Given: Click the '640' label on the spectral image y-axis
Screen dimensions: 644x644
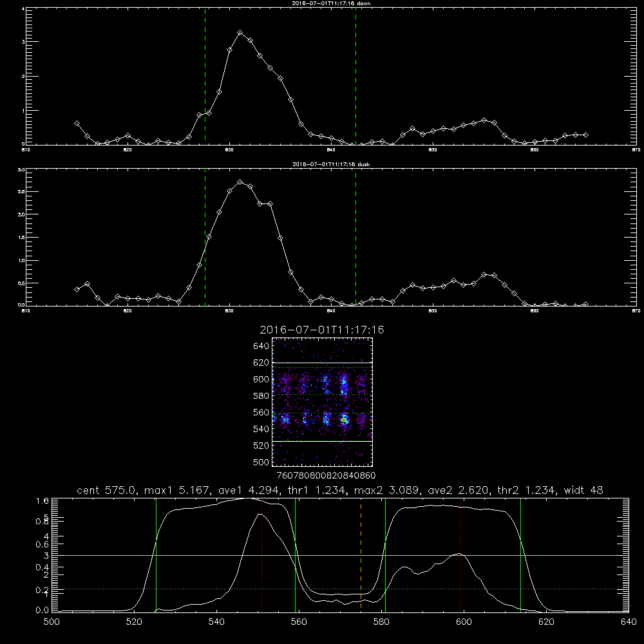Looking at the screenshot, I should [261, 346].
